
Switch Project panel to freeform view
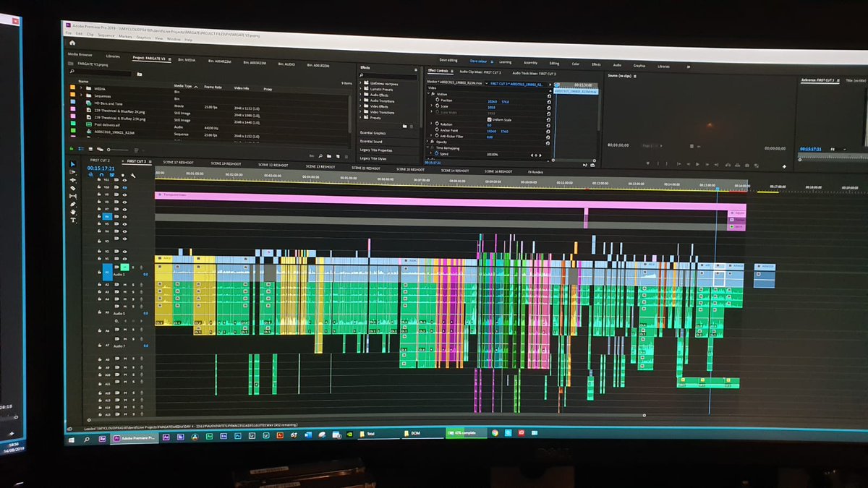point(100,149)
